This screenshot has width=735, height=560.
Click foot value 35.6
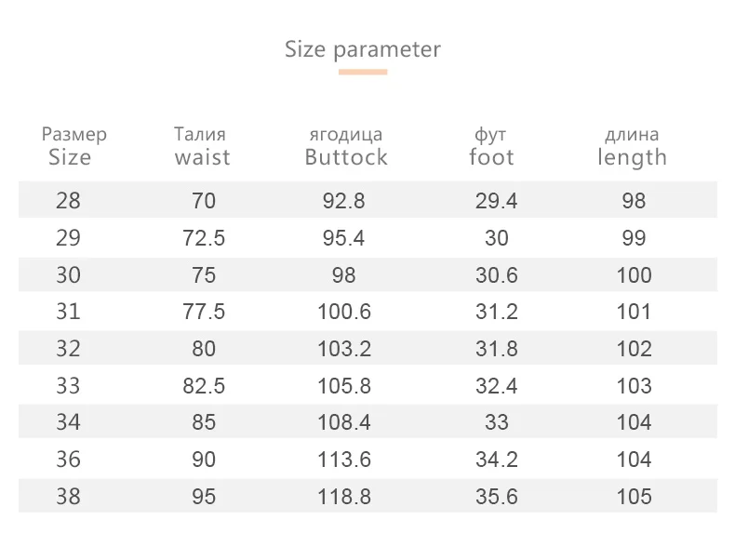pos(496,497)
